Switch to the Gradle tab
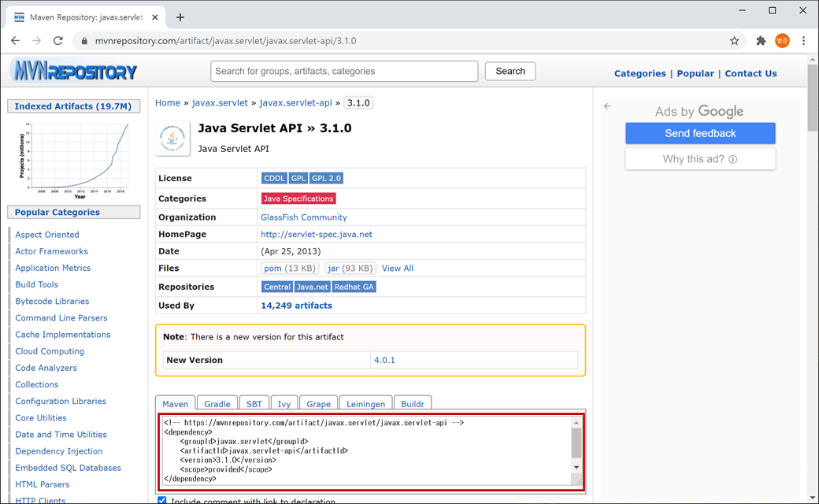This screenshot has width=819, height=504. click(217, 404)
